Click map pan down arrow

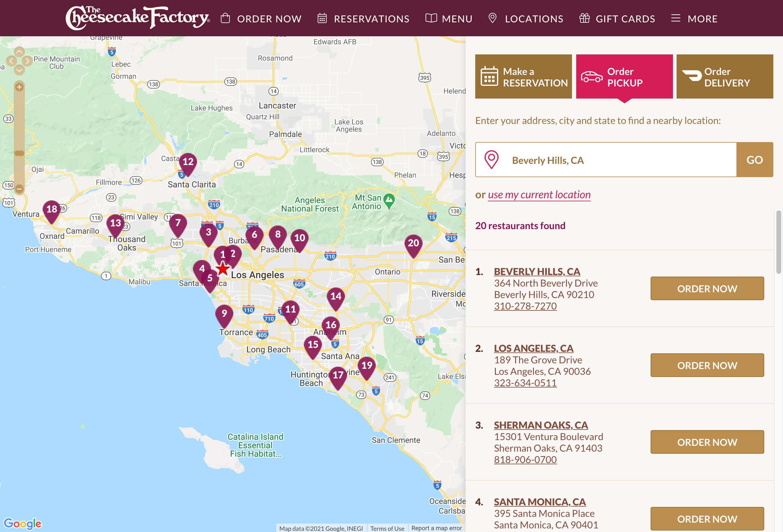[19, 70]
